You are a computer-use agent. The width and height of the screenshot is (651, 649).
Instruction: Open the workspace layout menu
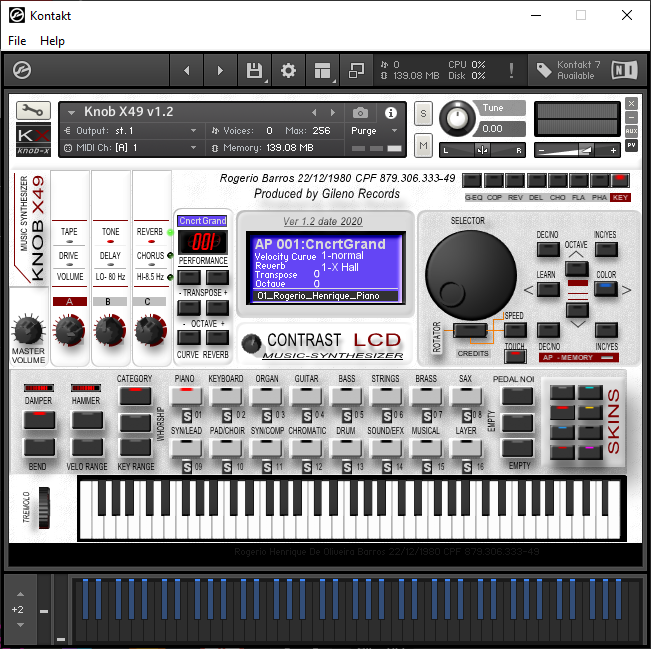pos(322,70)
